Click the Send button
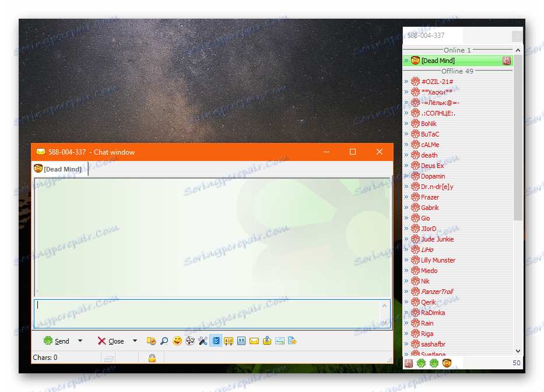Viewport: 544px width, 392px height. coord(57,341)
